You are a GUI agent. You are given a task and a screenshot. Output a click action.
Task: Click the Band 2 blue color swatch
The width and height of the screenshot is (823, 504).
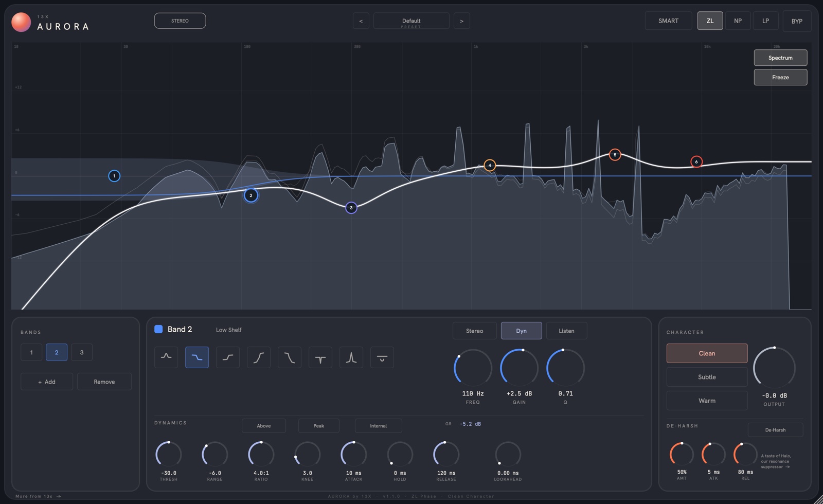[x=158, y=329]
